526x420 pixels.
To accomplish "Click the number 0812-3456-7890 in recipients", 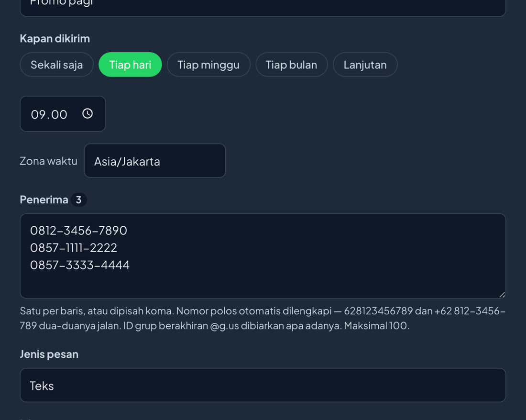I will [78, 231].
